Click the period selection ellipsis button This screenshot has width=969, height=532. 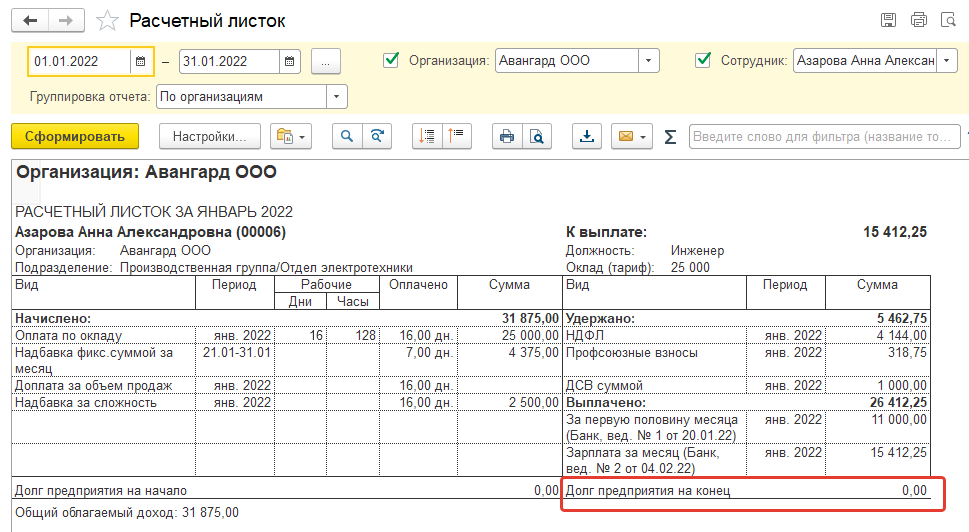coord(326,61)
